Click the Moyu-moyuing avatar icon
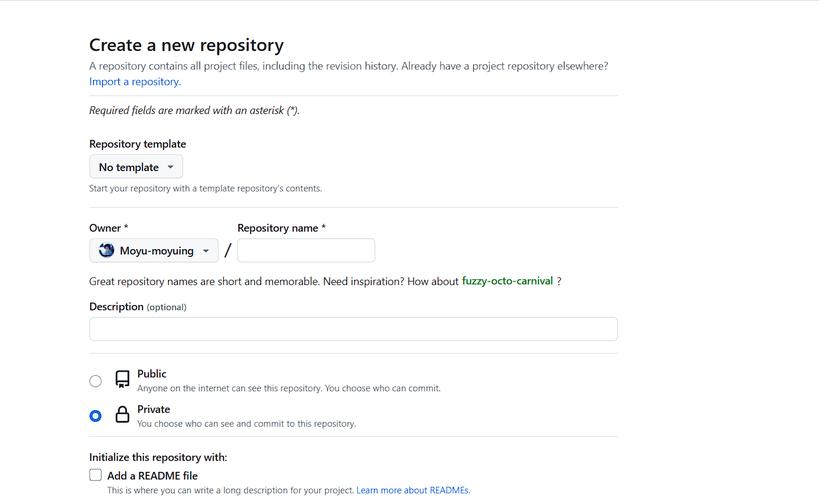 tap(107, 250)
